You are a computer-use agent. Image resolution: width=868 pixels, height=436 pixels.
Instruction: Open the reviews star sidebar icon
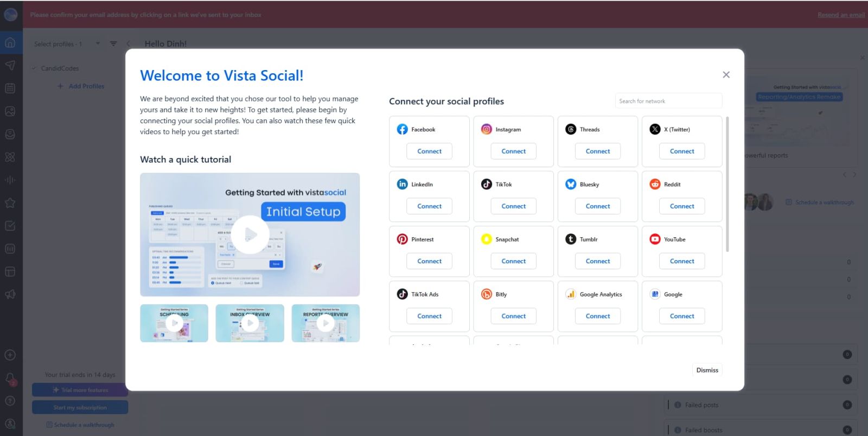click(x=10, y=203)
